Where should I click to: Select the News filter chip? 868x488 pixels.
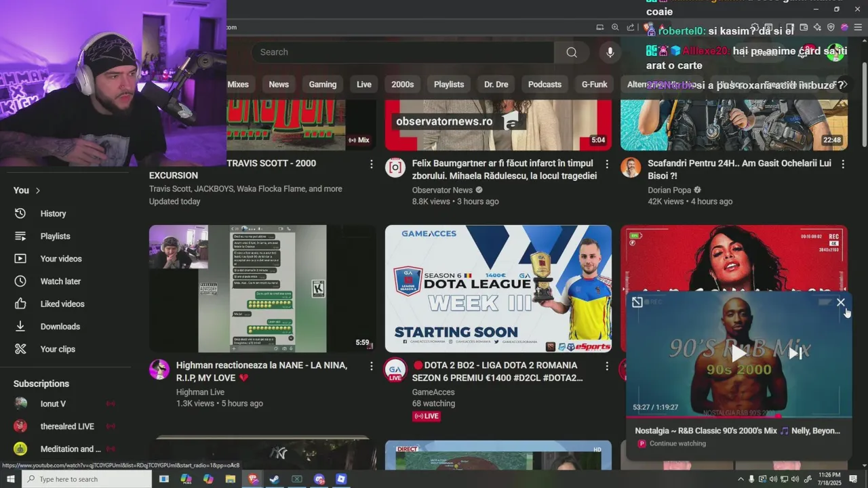pos(279,85)
